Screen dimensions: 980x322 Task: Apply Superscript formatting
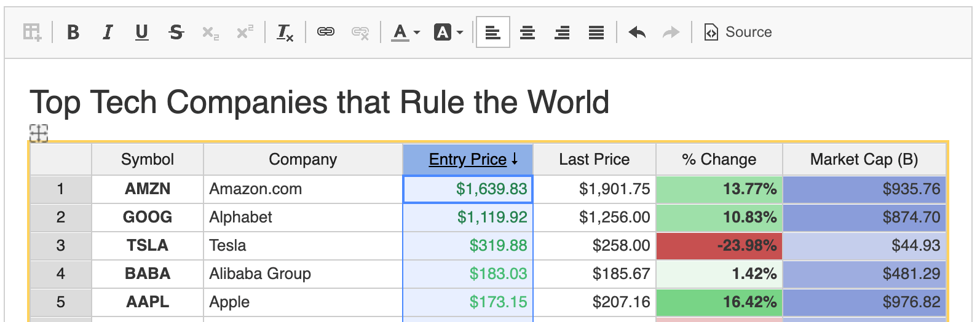click(245, 32)
